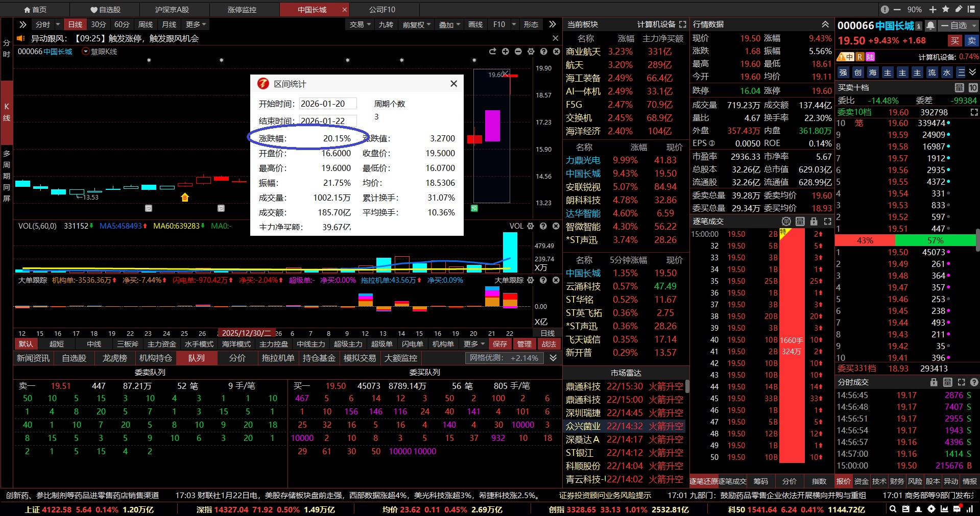Decrease interface zoom with minus icon

(898, 9)
